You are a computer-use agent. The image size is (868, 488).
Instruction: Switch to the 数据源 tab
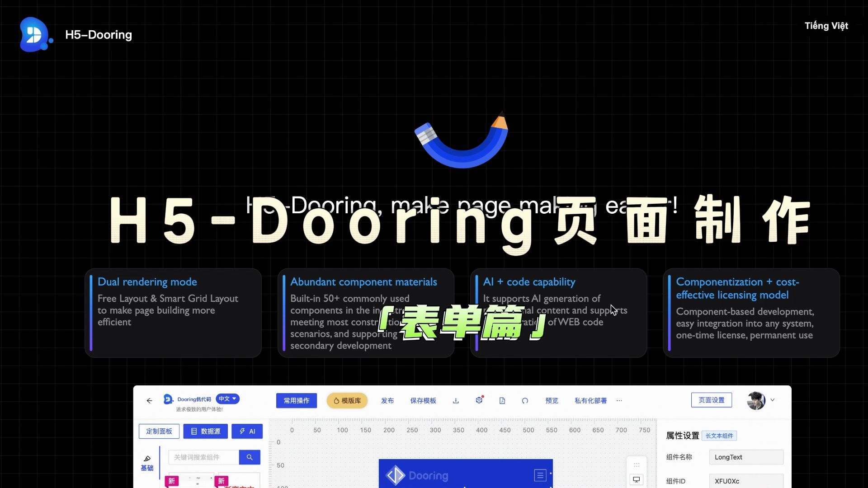point(206,432)
